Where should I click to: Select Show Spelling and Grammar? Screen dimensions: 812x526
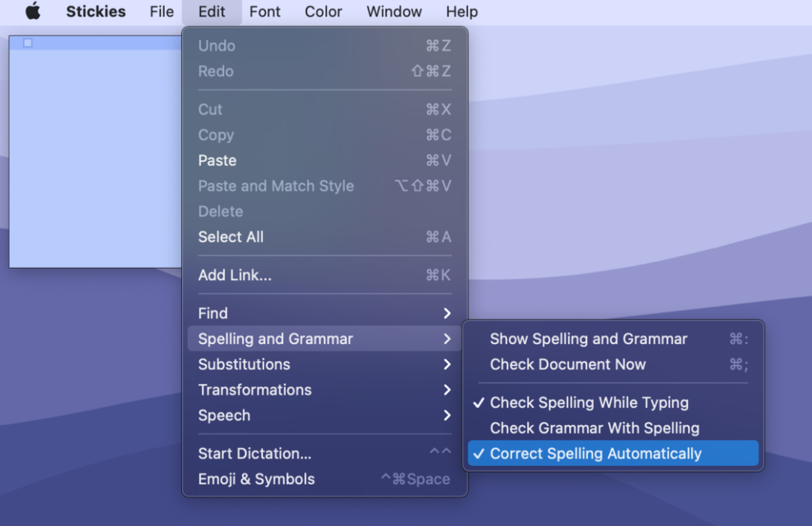click(588, 339)
